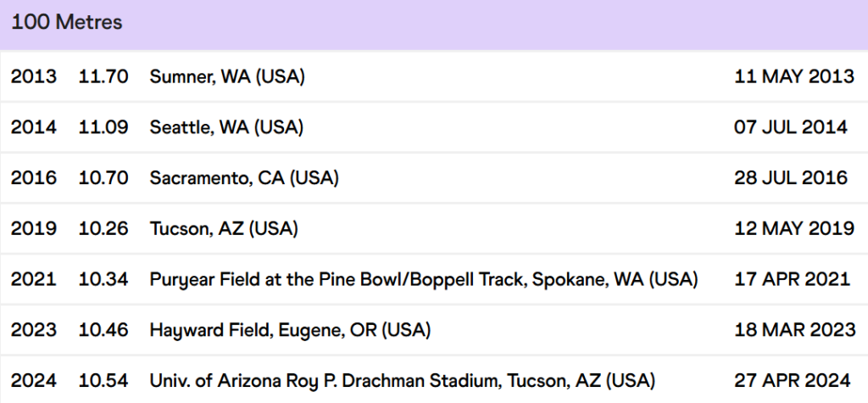Click the 100 Metres section header
868x403 pixels.
67,23
